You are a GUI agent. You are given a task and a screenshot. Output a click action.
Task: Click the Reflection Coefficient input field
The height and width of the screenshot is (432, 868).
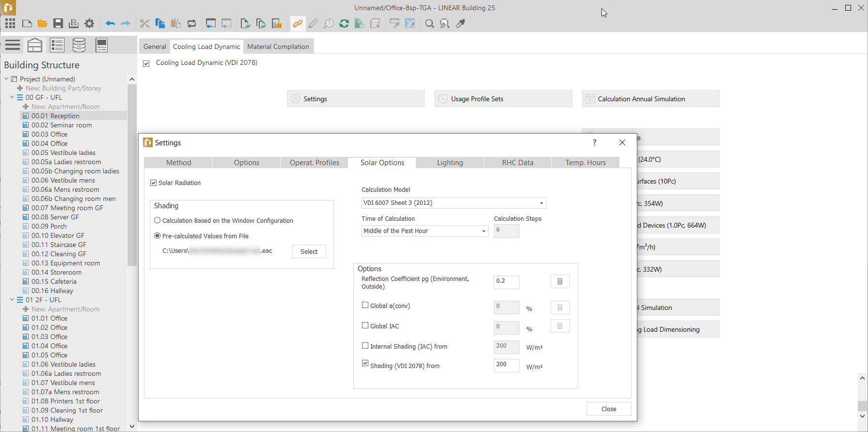pyautogui.click(x=506, y=281)
